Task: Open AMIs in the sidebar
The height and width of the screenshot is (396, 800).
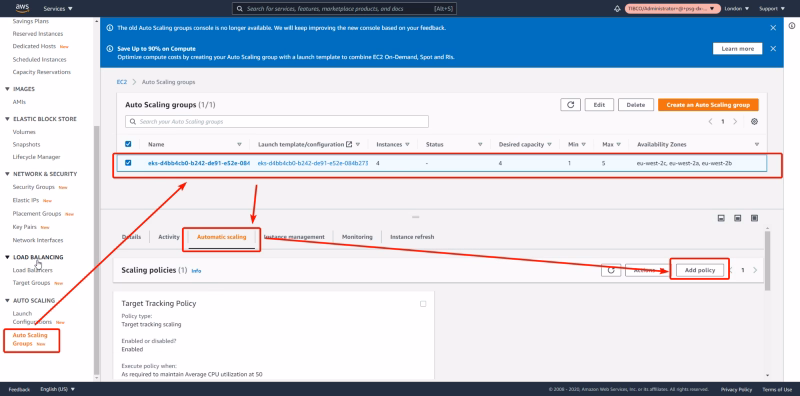Action: point(19,102)
